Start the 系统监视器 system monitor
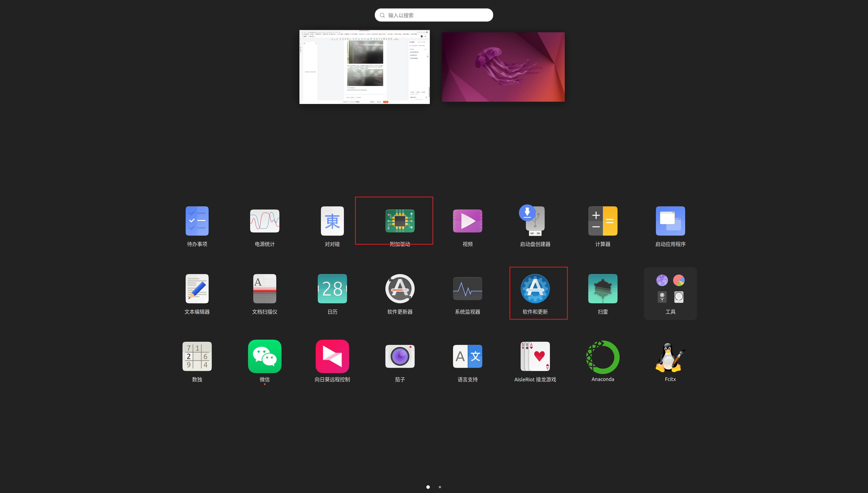This screenshot has width=868, height=493. 467,289
